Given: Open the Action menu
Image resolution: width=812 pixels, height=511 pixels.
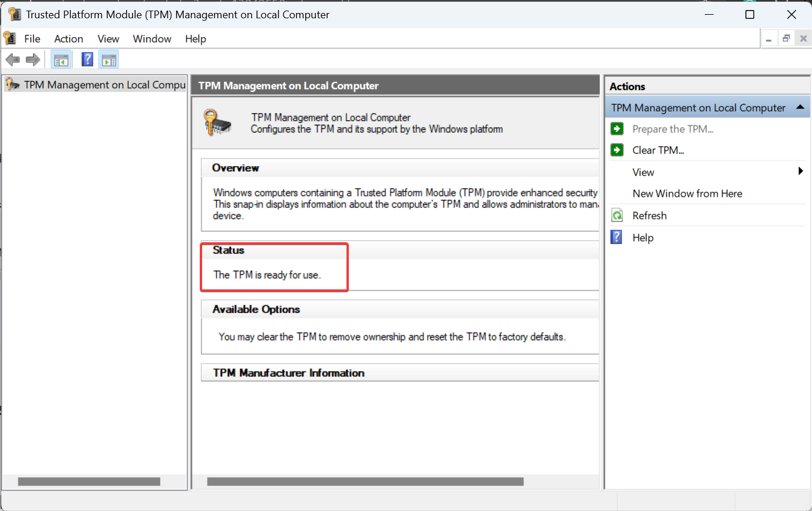Looking at the screenshot, I should pos(68,39).
